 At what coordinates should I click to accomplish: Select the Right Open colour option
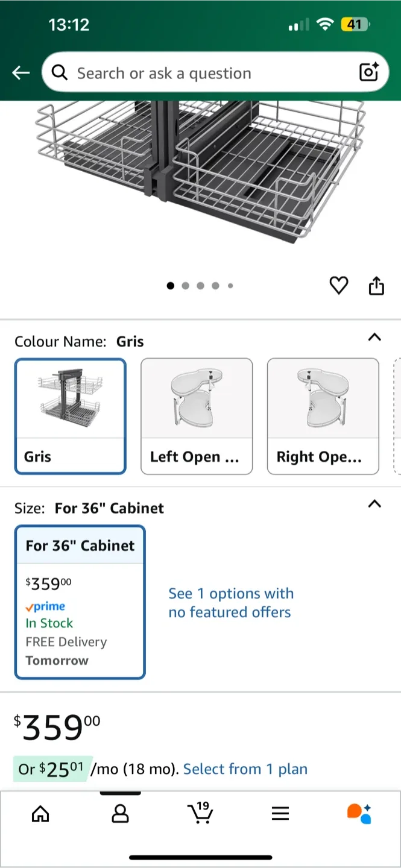point(323,416)
